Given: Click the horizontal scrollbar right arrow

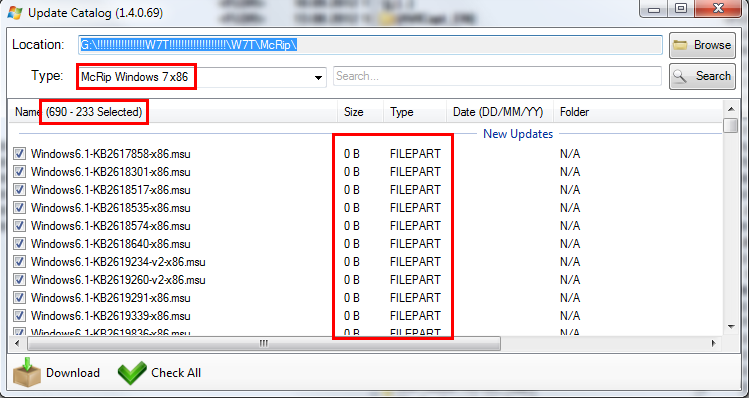Looking at the screenshot, I should coord(714,343).
